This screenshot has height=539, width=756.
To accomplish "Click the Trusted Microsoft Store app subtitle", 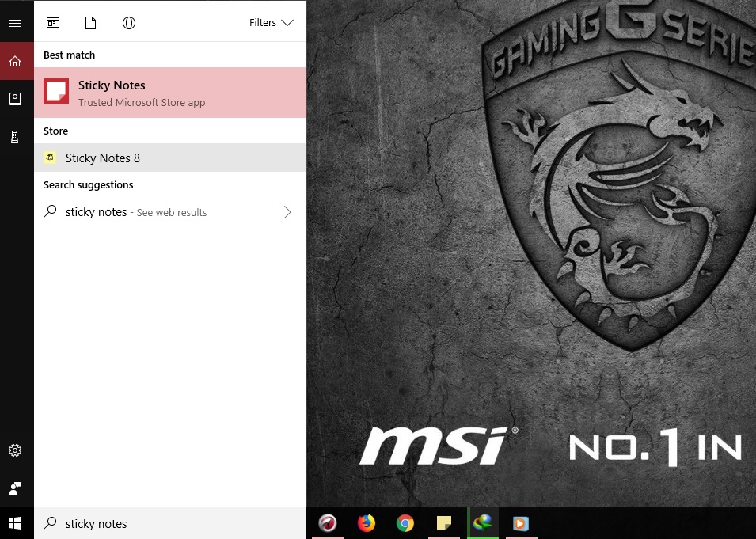I will 142,102.
